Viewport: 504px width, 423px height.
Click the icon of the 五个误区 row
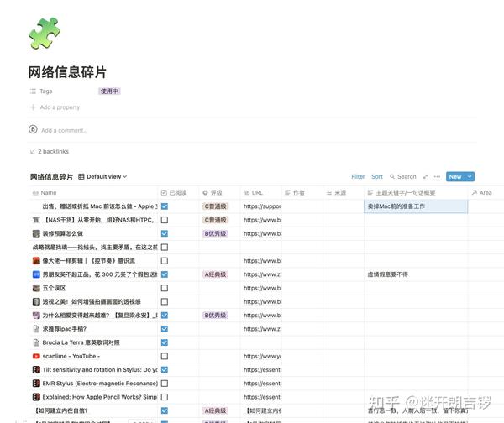[36, 288]
